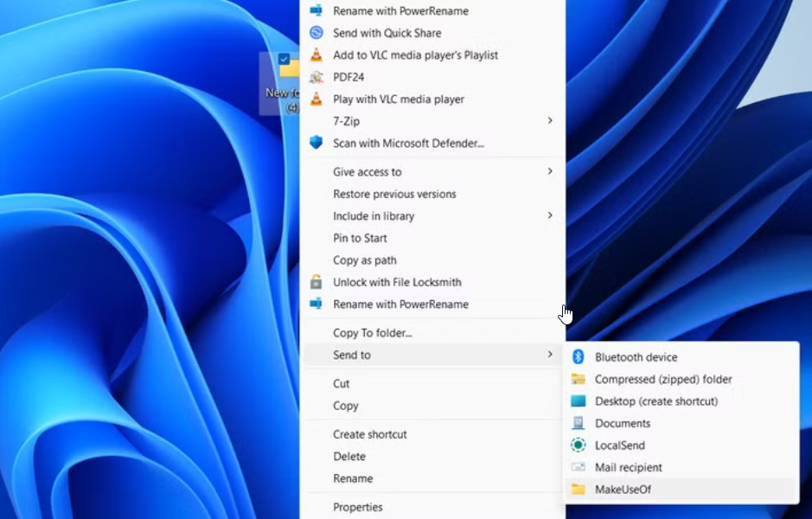812x519 pixels.
Task: Click the Compressed (zipped) folder icon
Action: pyautogui.click(x=579, y=379)
